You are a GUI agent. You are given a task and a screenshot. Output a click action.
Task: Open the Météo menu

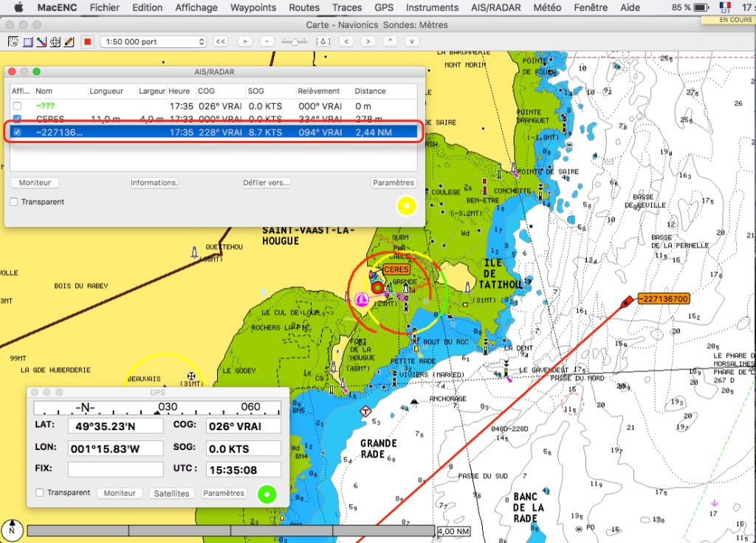(547, 7)
